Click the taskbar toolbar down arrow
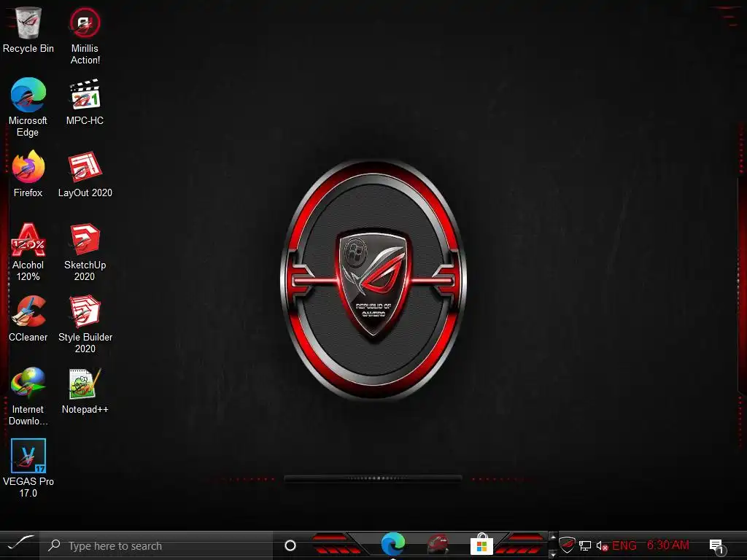 tap(553, 554)
